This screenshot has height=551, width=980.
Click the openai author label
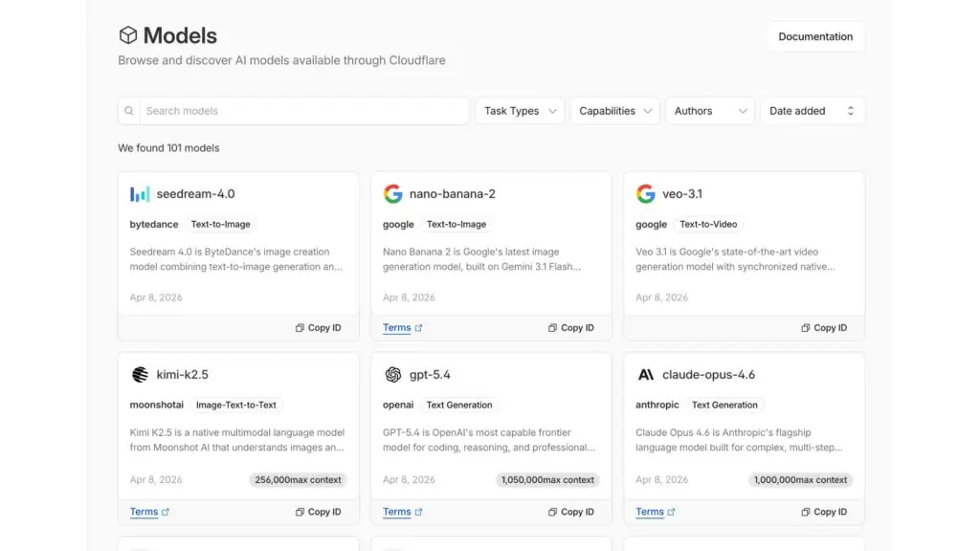tap(398, 405)
